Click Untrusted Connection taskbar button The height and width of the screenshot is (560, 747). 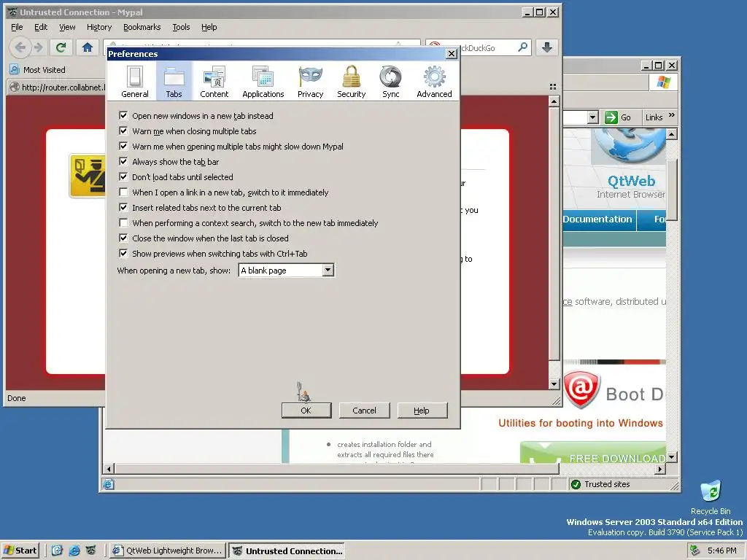point(286,551)
